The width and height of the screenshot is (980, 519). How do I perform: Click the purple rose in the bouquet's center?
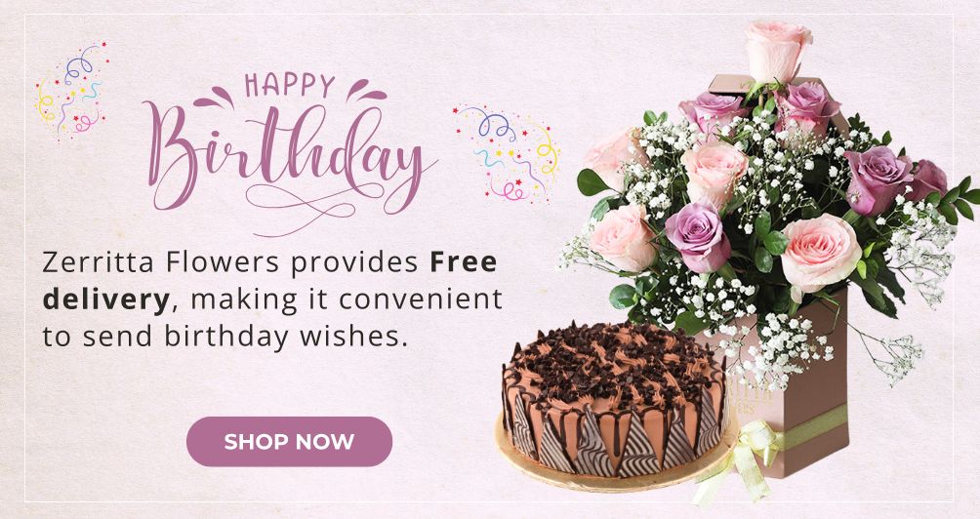[x=698, y=236]
